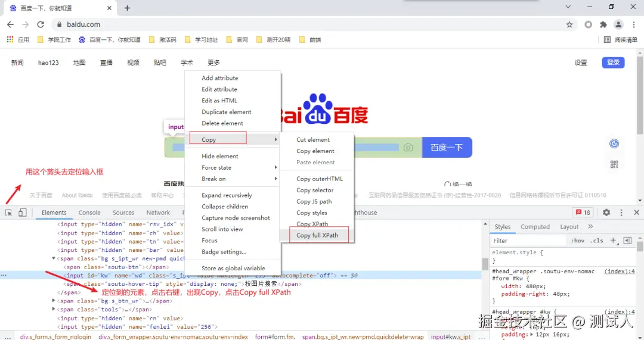Expand the padding property in styles

click(x=531, y=334)
